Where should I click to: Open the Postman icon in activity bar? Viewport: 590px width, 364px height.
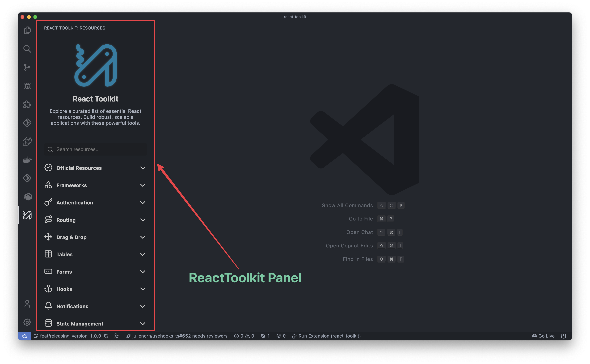click(x=27, y=141)
